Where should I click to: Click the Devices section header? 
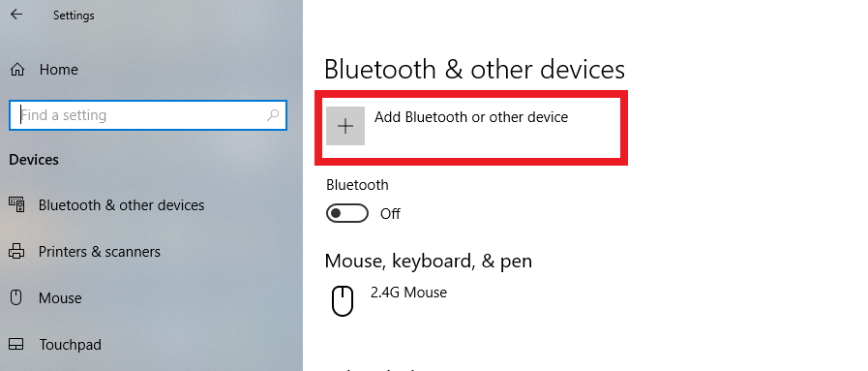pyautogui.click(x=34, y=160)
